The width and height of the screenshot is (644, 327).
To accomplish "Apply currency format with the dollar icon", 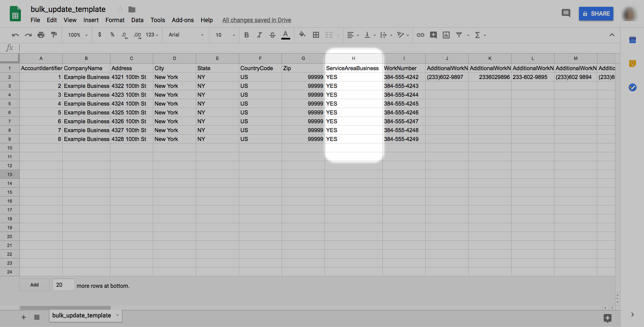I will (99, 35).
